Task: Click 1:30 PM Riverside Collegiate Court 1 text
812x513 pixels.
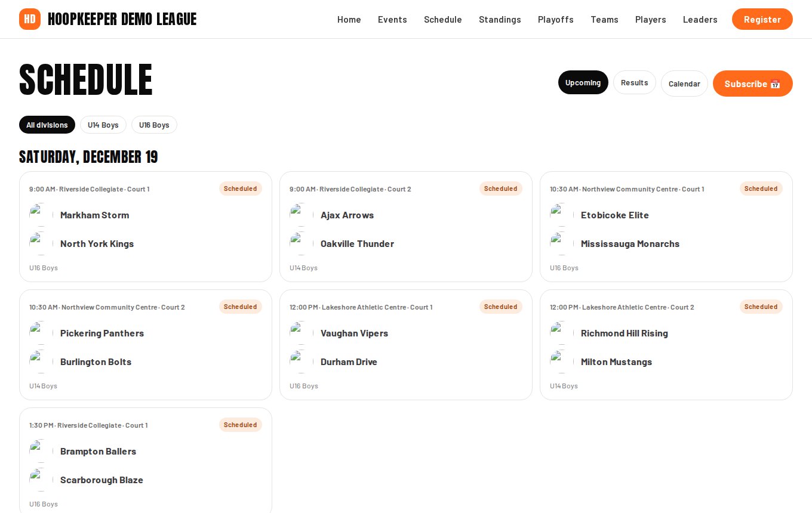Action: (x=88, y=425)
